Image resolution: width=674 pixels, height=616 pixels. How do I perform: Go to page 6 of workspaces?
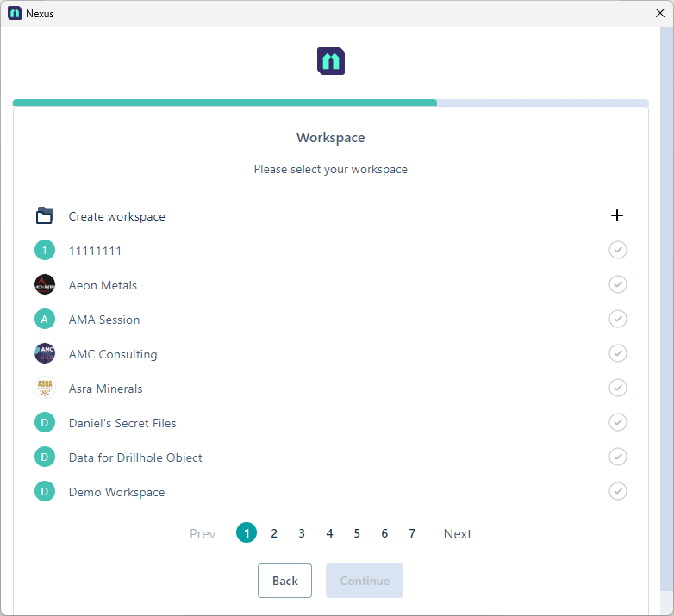pos(384,533)
